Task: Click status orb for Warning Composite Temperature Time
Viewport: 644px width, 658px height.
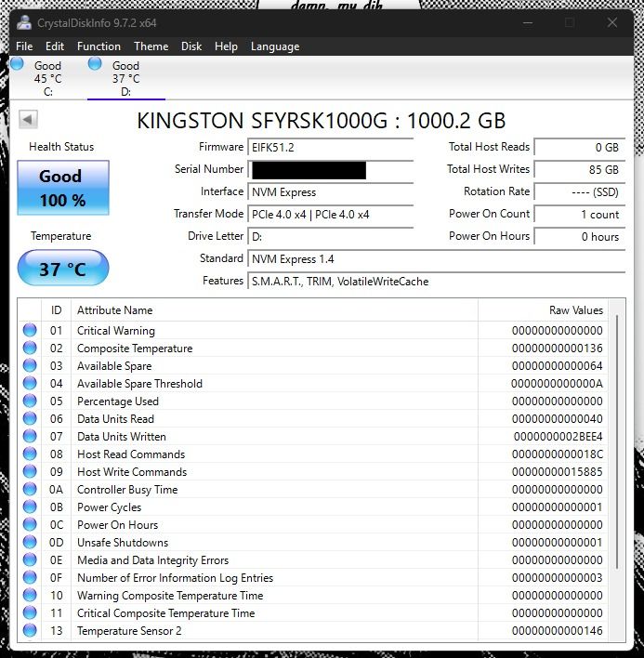Action: point(30,595)
